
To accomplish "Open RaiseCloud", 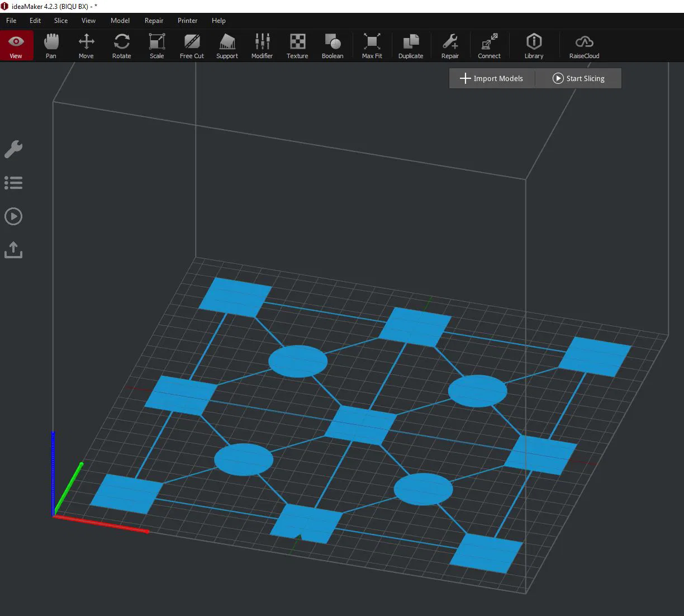I will point(585,45).
